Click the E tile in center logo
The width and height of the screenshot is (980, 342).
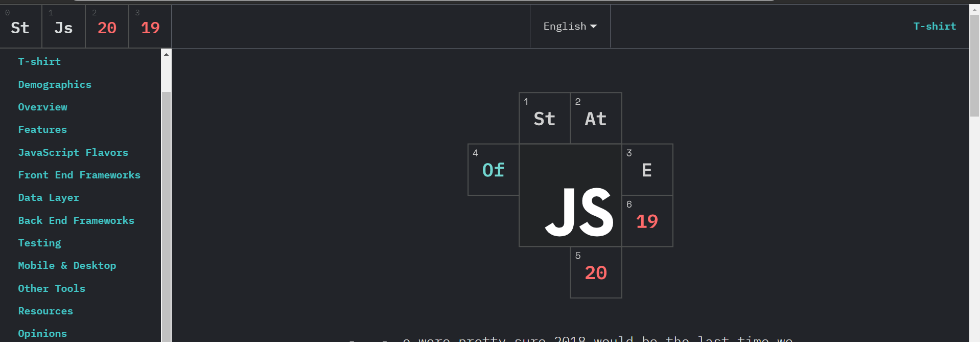coord(647,170)
